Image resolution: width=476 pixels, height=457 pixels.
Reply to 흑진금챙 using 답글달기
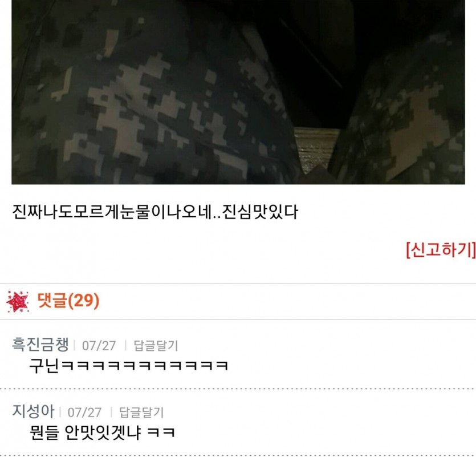(156, 346)
